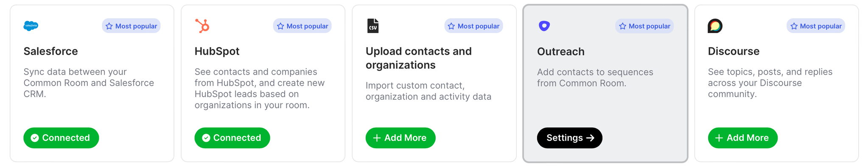This screenshot has height=167, width=868.
Task: Select the Salesforce card title
Action: coord(50,51)
